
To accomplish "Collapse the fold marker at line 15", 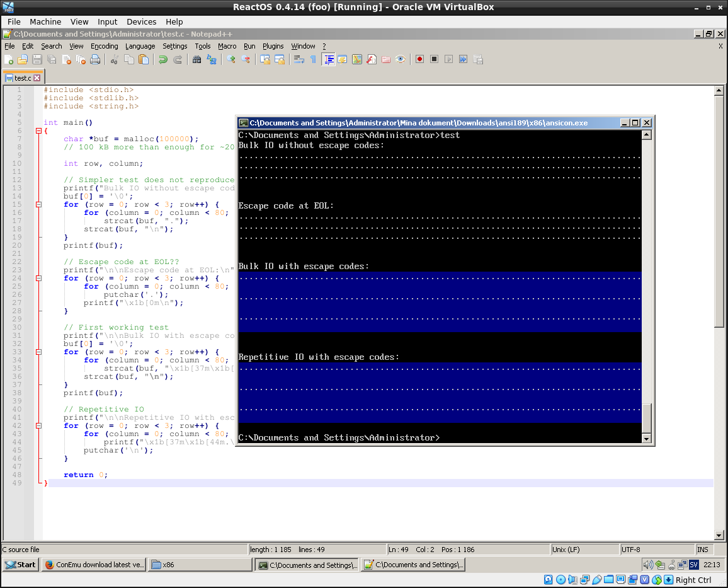I will pyautogui.click(x=38, y=205).
